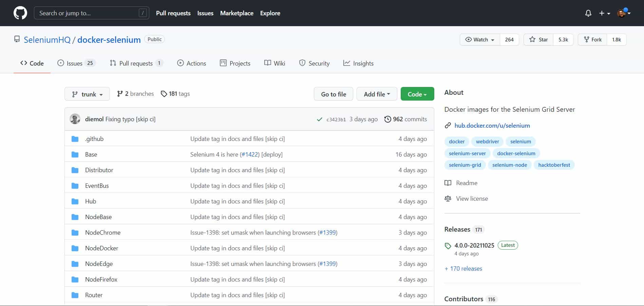Image resolution: width=644 pixels, height=306 pixels.
Task: Open the trunk branch selector
Action: coord(87,94)
